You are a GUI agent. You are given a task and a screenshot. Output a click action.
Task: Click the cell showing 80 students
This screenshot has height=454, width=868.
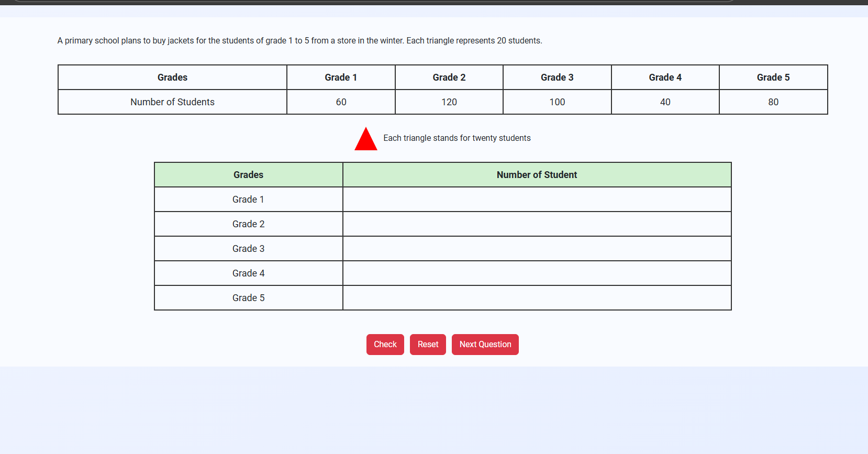pyautogui.click(x=773, y=102)
